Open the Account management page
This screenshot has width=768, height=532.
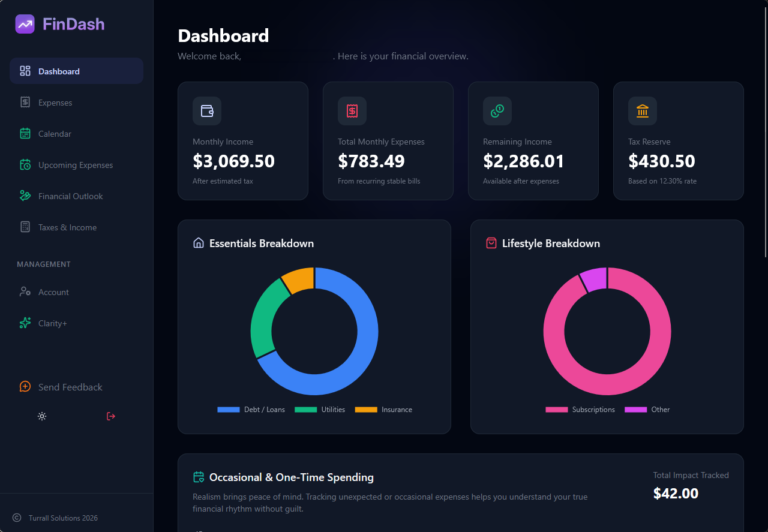(76, 291)
